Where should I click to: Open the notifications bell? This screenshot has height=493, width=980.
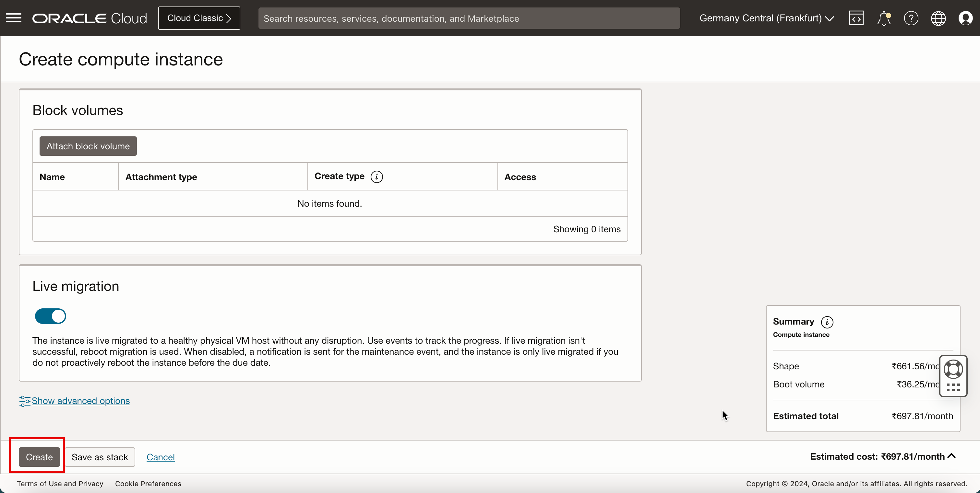pyautogui.click(x=883, y=18)
